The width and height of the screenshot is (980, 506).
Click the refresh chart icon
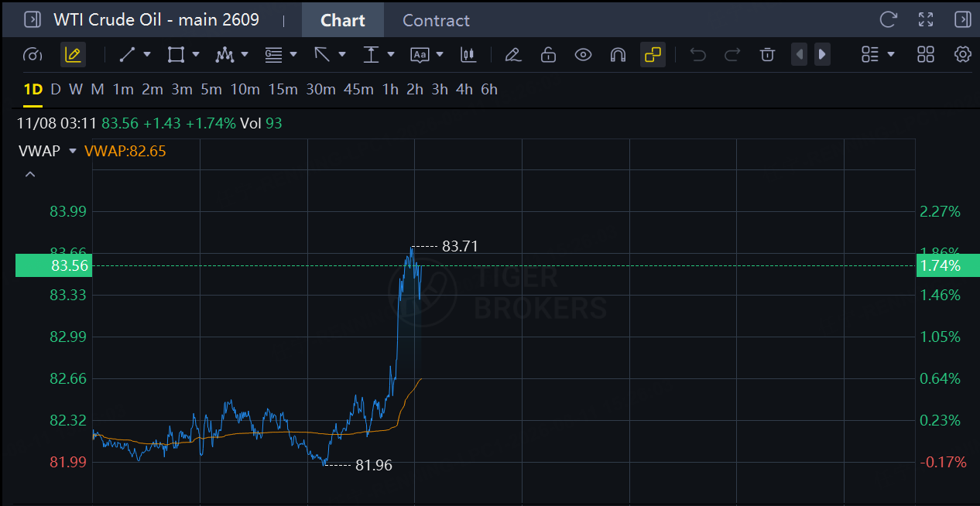pyautogui.click(x=888, y=19)
